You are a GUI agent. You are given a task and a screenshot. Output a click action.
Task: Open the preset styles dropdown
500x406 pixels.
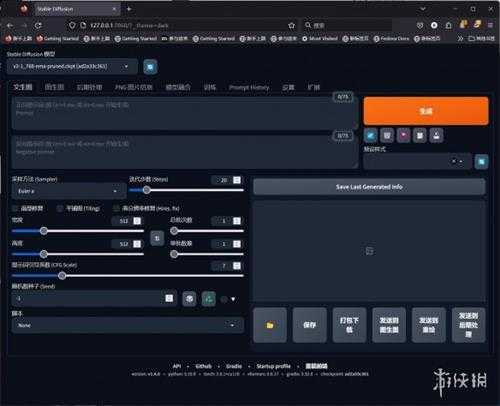[x=417, y=162]
